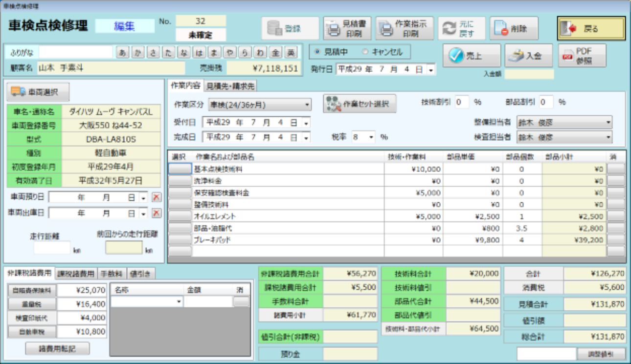Open the 非課税諸費用 tab
Screen dimensions: 631x364
(x=29, y=273)
